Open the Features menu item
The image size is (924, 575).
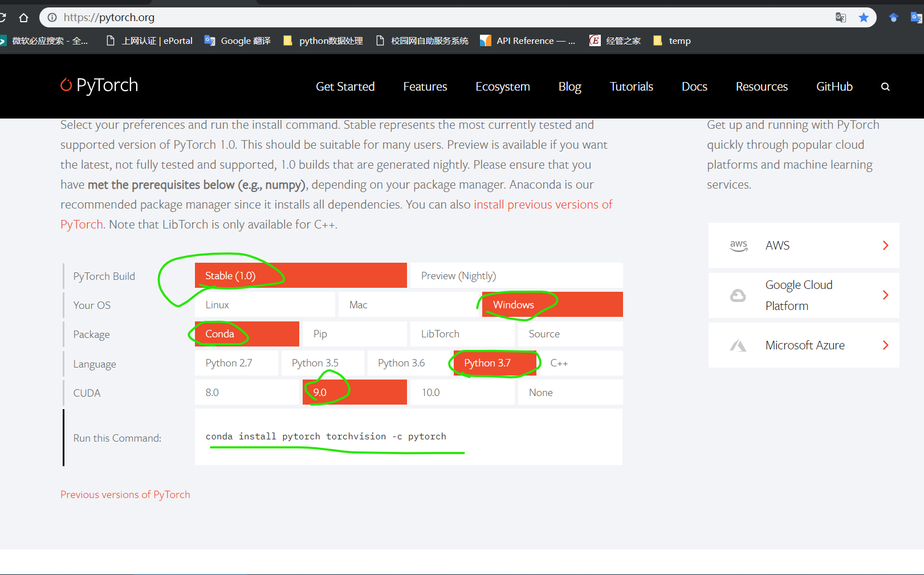(x=425, y=87)
